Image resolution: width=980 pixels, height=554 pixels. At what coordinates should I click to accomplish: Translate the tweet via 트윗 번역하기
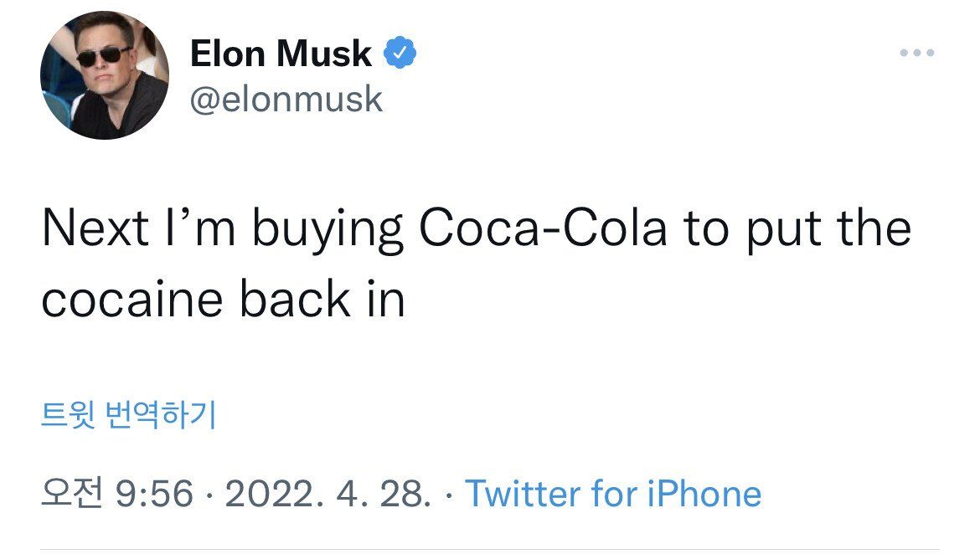[128, 414]
